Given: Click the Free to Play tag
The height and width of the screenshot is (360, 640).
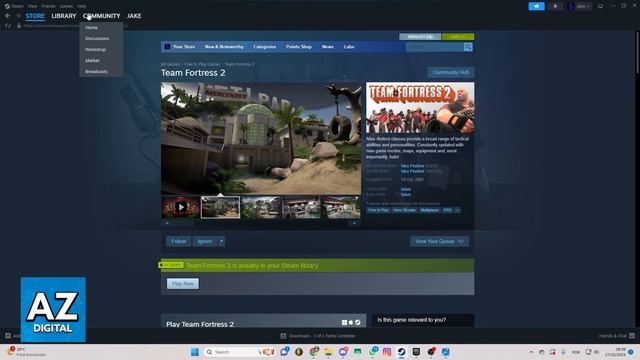Looking at the screenshot, I should [378, 210].
